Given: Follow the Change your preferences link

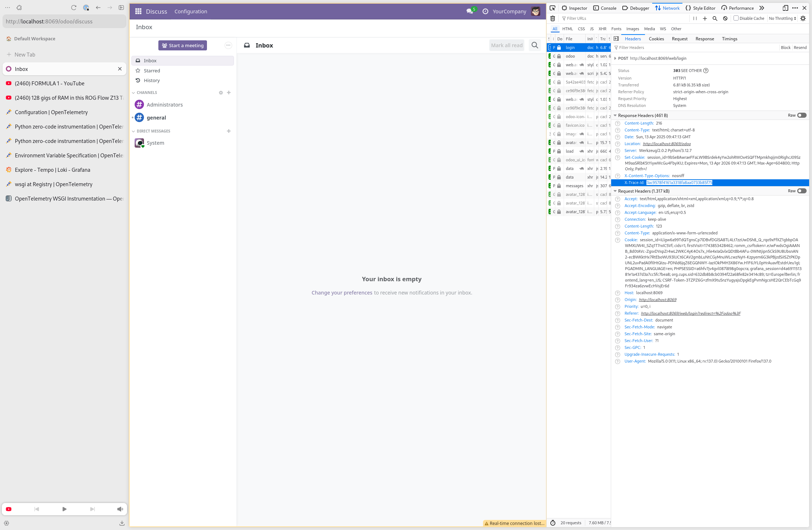Looking at the screenshot, I should point(342,293).
